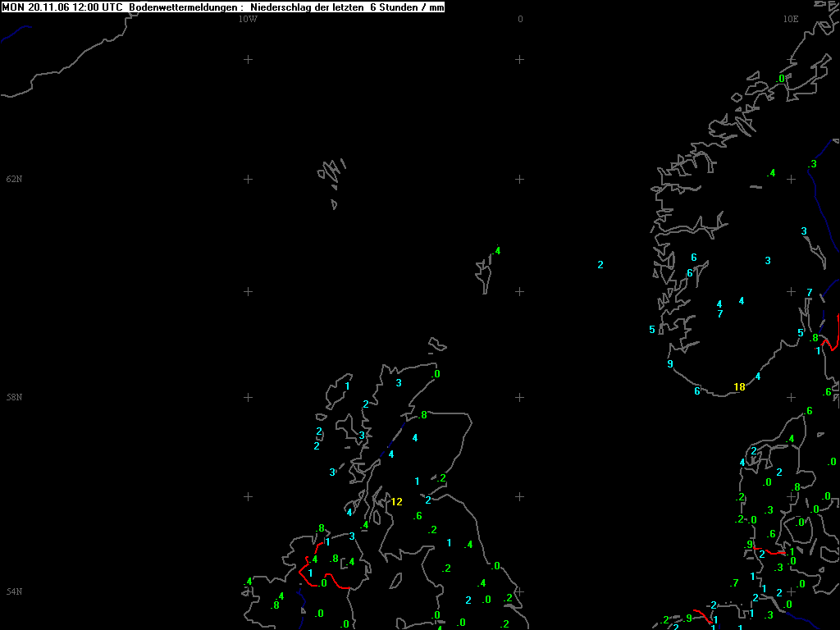Click the green .8 on Ireland's north coast
Screen dimensions: 840x630
pyautogui.click(x=321, y=527)
